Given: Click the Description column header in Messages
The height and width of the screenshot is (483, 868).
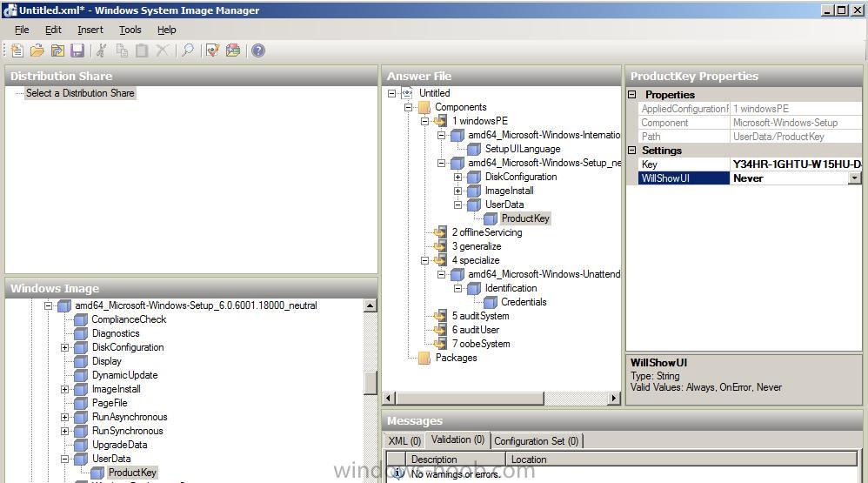Looking at the screenshot, I should [456, 460].
